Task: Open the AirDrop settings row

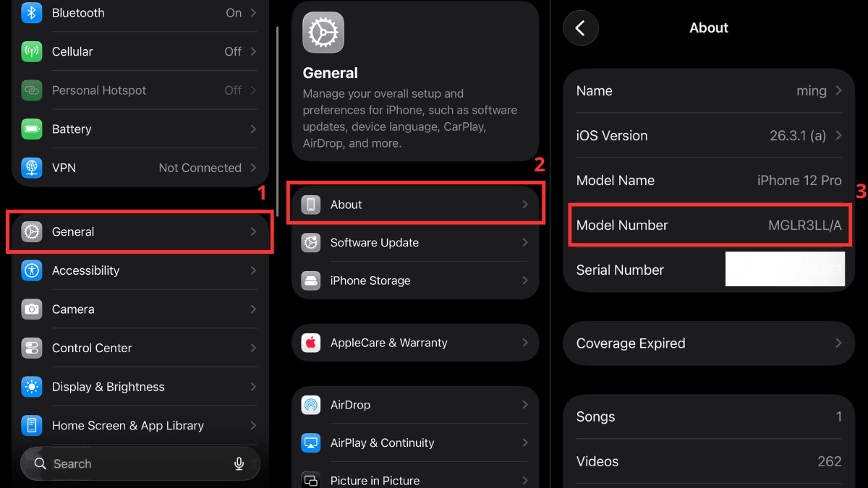Action: (x=415, y=405)
